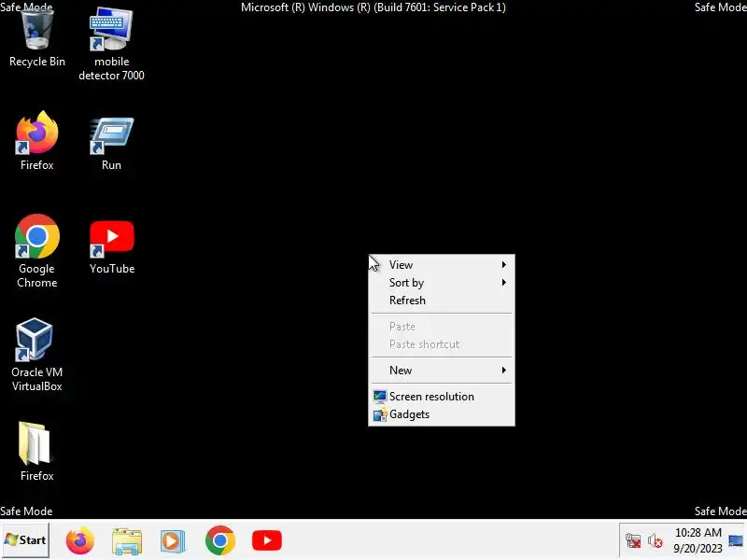Screen dimensions: 747x560
Task: Click the muted volume tray icon
Action: click(x=655, y=541)
